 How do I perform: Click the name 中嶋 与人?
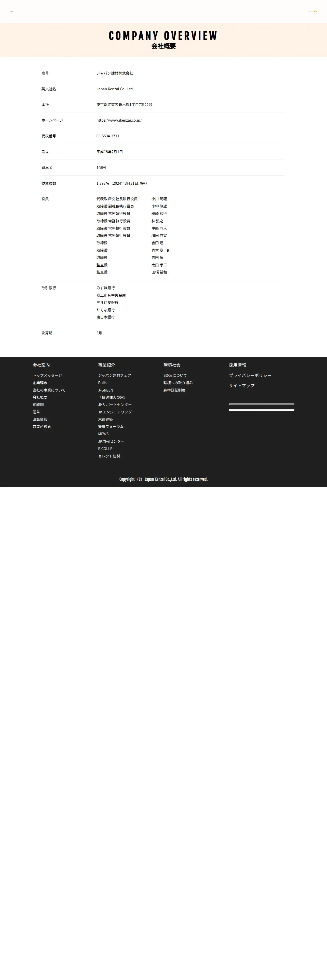159,228
